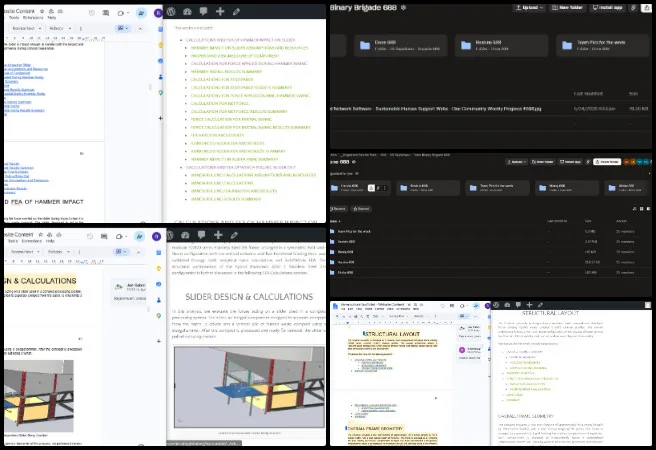
Task: Filter by Starred in middle-right Dropbox
Action: click(361, 209)
